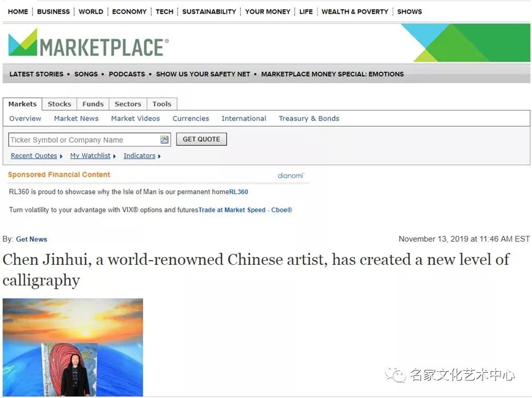Open the Indicators link

[x=140, y=156]
